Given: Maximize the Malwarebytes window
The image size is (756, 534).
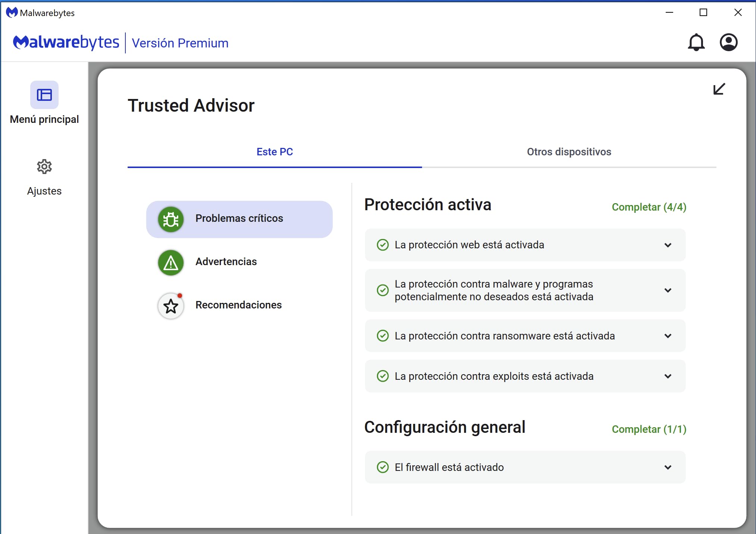Looking at the screenshot, I should (x=703, y=12).
